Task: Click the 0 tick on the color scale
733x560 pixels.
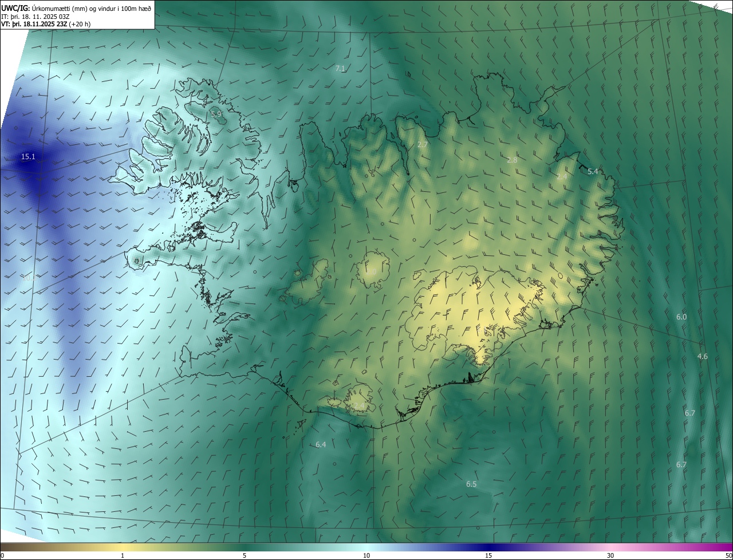Action: tap(2, 555)
